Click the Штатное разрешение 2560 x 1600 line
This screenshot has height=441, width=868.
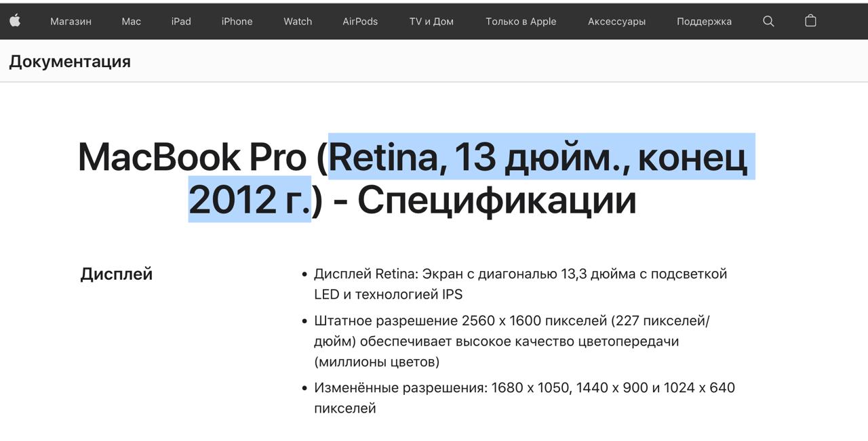(x=512, y=320)
